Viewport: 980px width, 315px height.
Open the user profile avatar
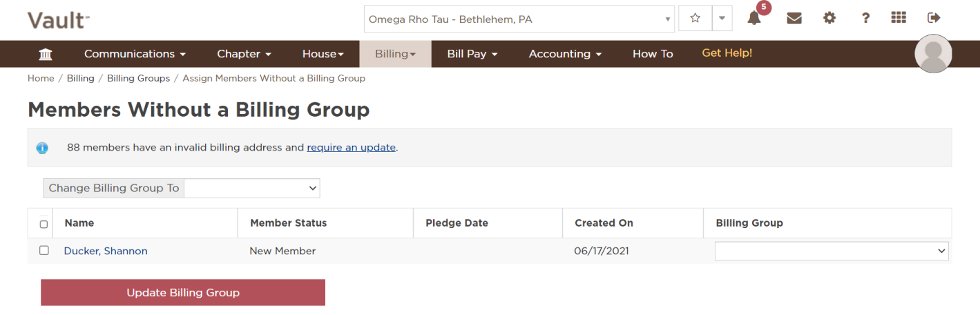pos(933,54)
